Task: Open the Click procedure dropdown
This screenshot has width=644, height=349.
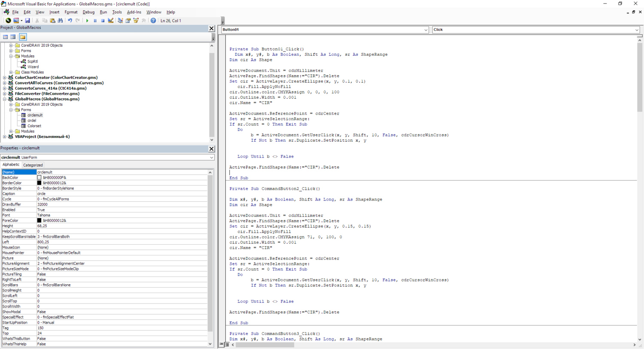Action: click(637, 30)
